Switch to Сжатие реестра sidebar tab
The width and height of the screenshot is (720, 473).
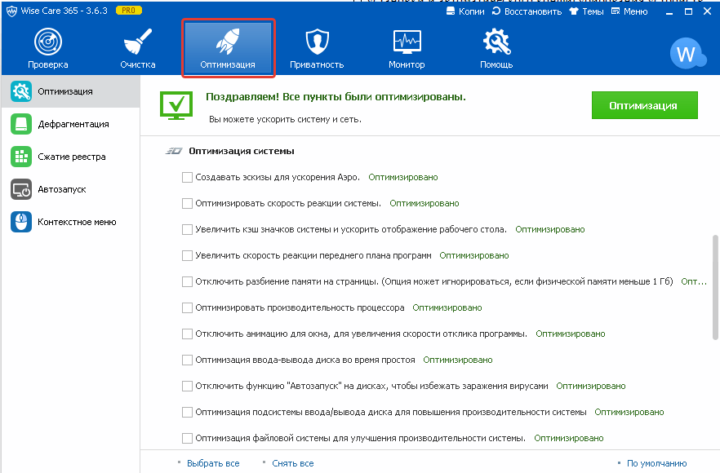click(x=71, y=157)
